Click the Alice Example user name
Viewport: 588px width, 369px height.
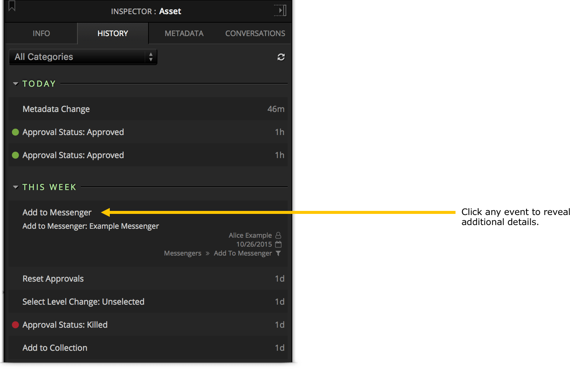pyautogui.click(x=250, y=235)
